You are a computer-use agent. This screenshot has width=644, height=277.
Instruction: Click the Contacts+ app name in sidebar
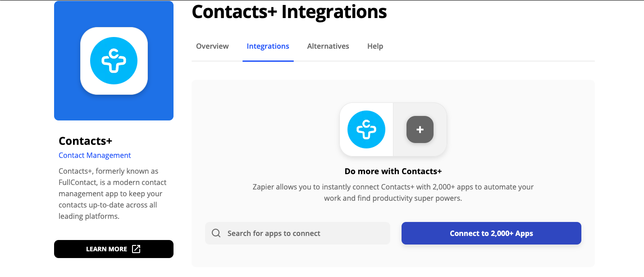(85, 141)
